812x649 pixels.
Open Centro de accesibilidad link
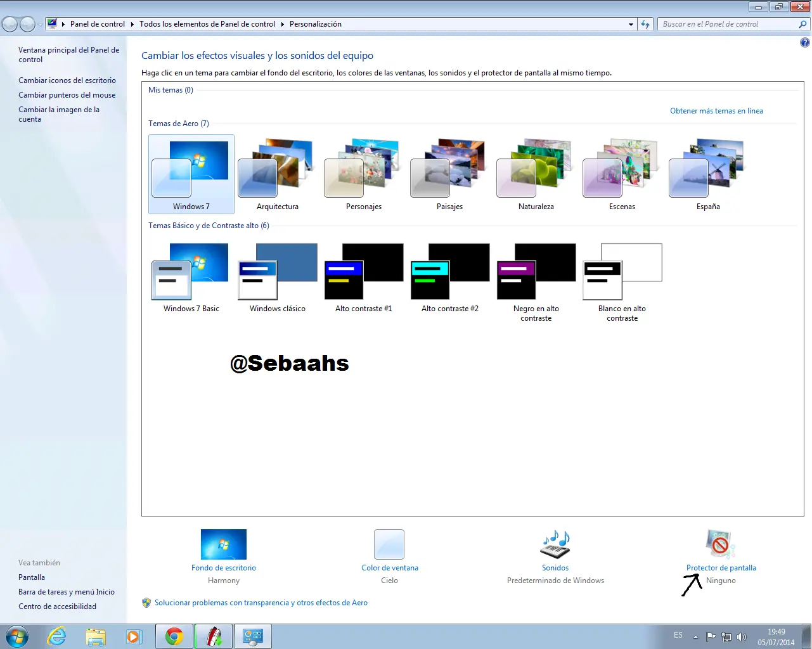click(x=58, y=607)
